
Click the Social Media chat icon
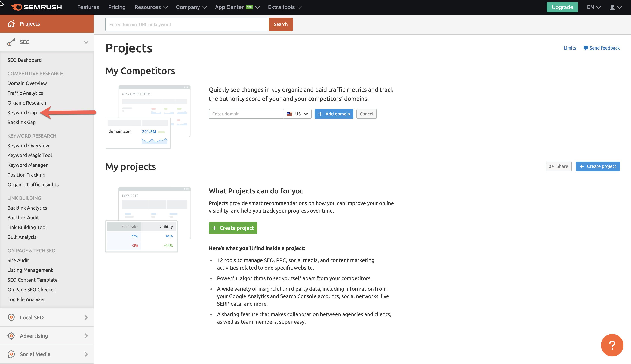tap(11, 354)
